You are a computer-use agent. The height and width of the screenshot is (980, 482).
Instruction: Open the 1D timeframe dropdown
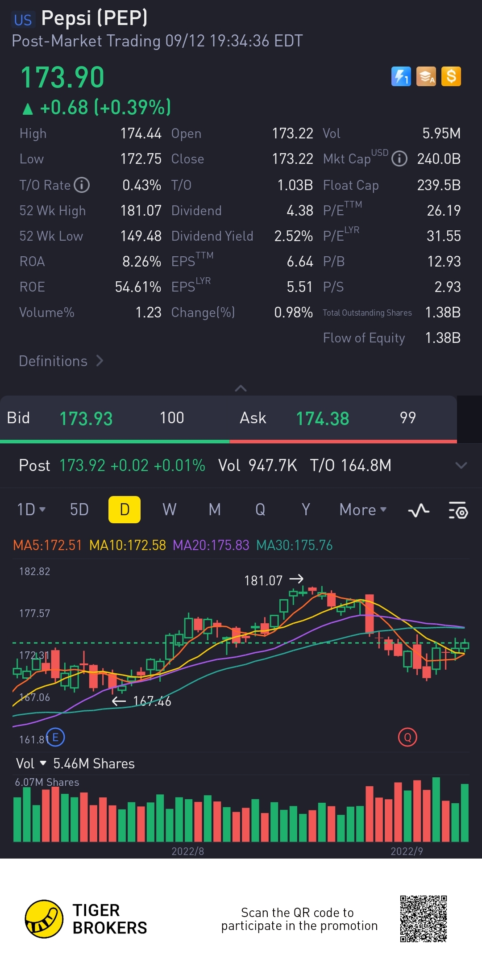click(31, 509)
